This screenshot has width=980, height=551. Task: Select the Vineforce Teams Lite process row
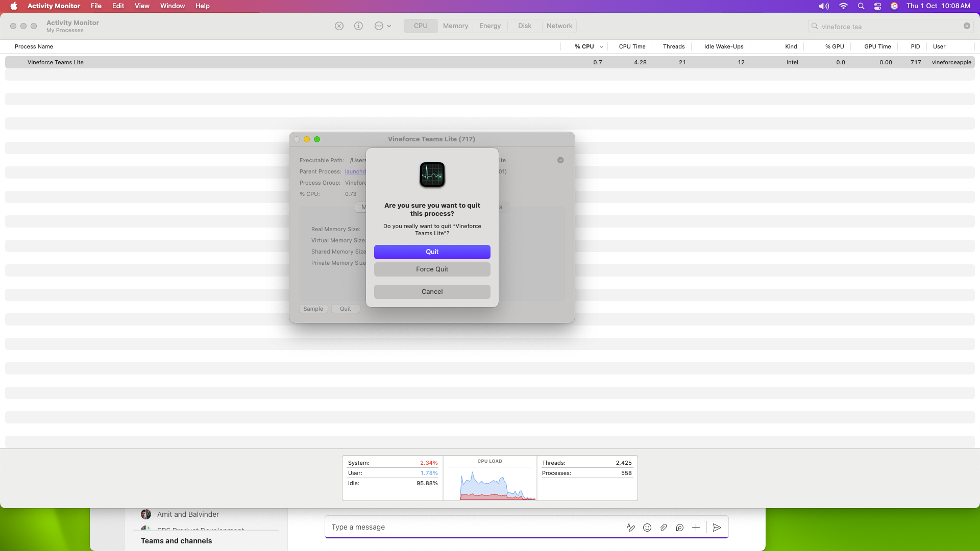(490, 62)
